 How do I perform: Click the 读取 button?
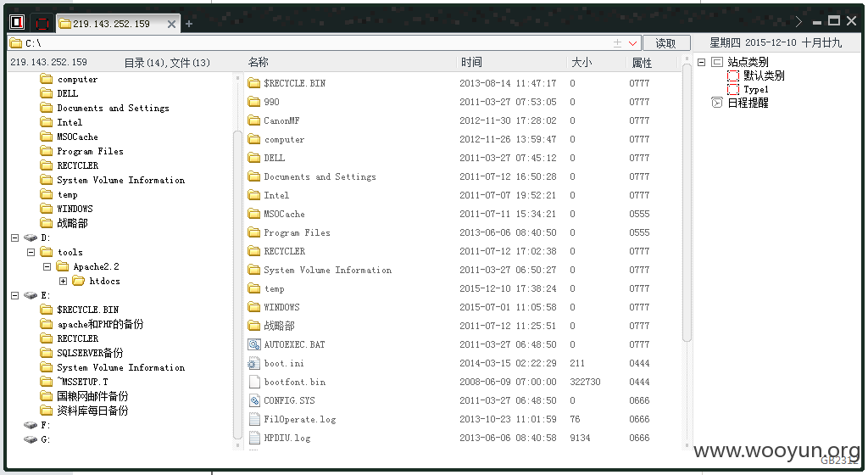click(x=666, y=43)
